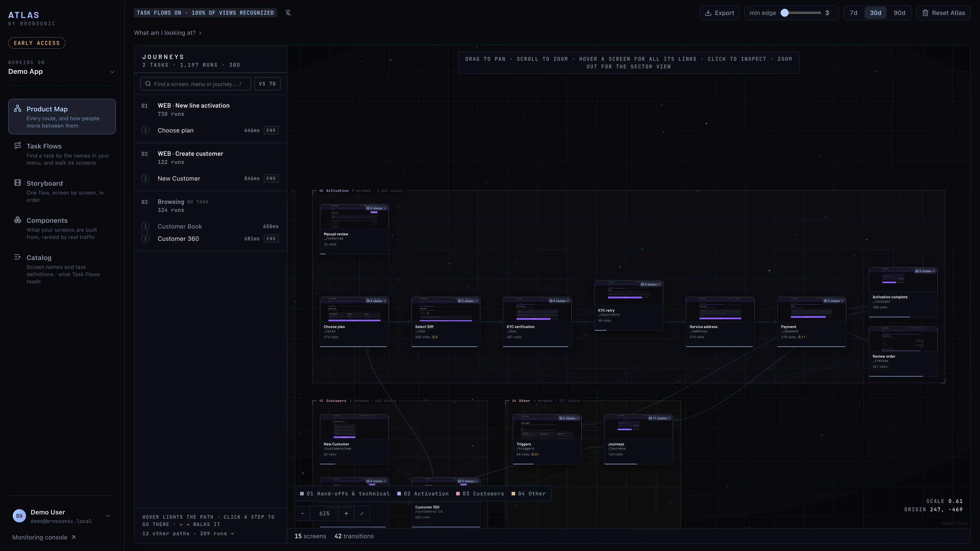Click the min edge slider handle
The width and height of the screenshot is (980, 551).
click(785, 13)
